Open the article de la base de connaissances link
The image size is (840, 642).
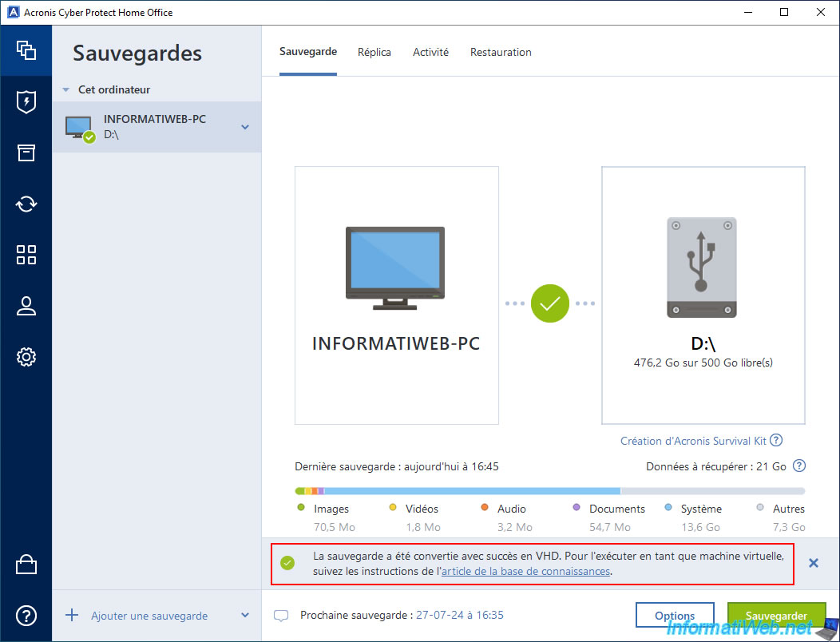pos(525,571)
